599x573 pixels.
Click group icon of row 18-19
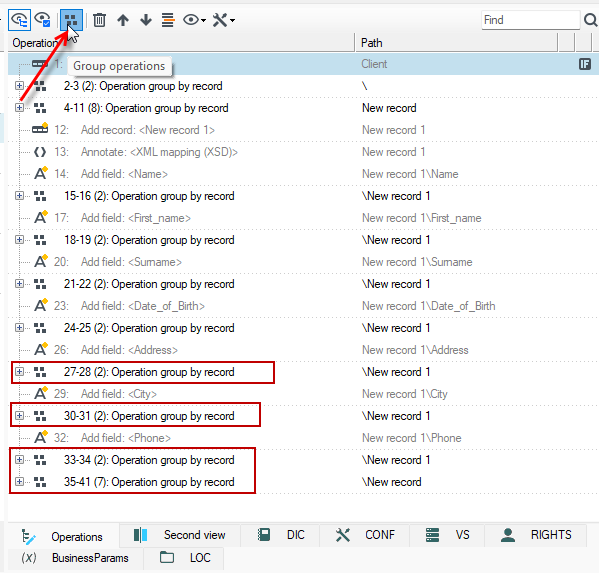40,240
